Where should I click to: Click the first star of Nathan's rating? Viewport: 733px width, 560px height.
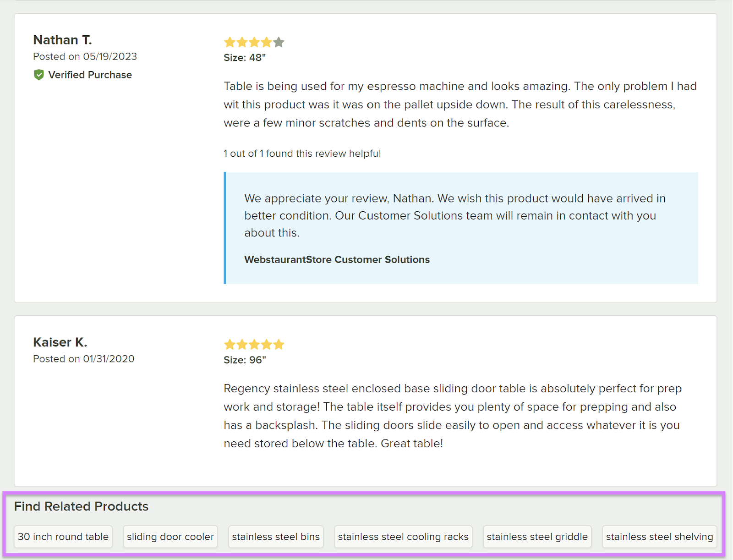coord(230,42)
